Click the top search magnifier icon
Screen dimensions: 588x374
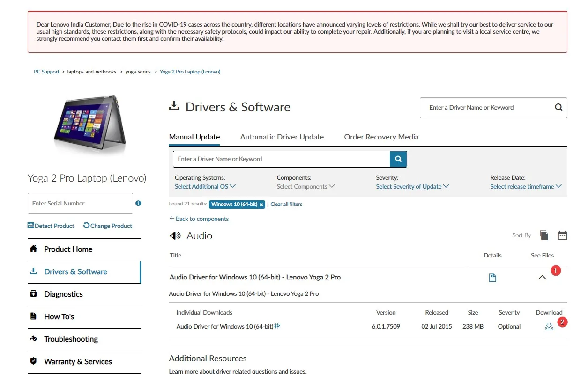coord(558,107)
